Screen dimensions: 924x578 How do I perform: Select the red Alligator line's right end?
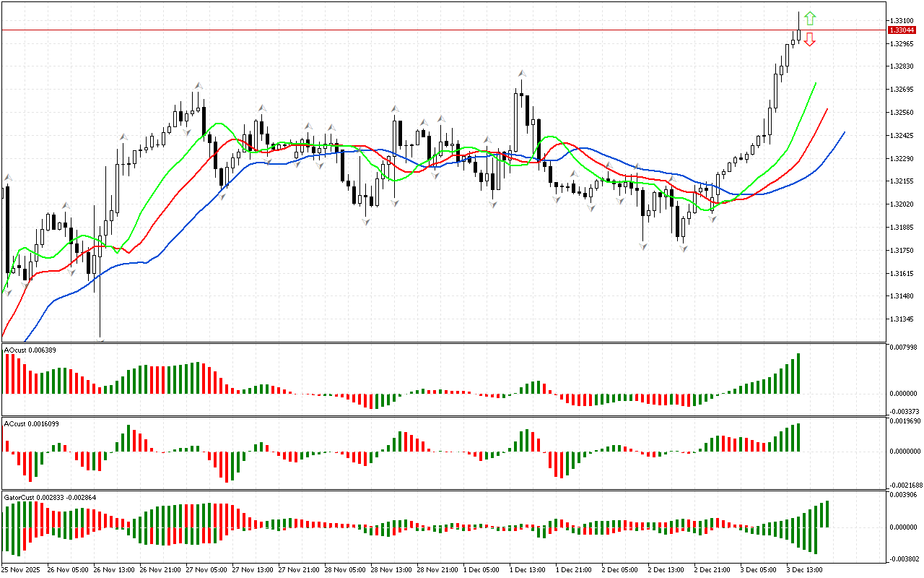pos(827,109)
